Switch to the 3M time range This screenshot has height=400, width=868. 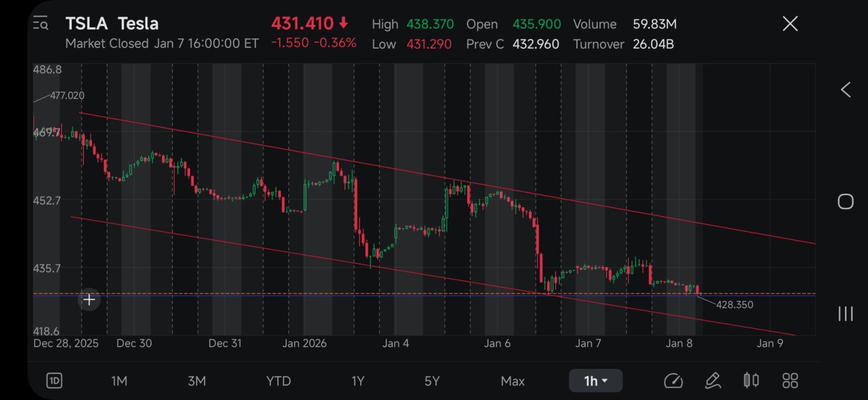(x=197, y=381)
